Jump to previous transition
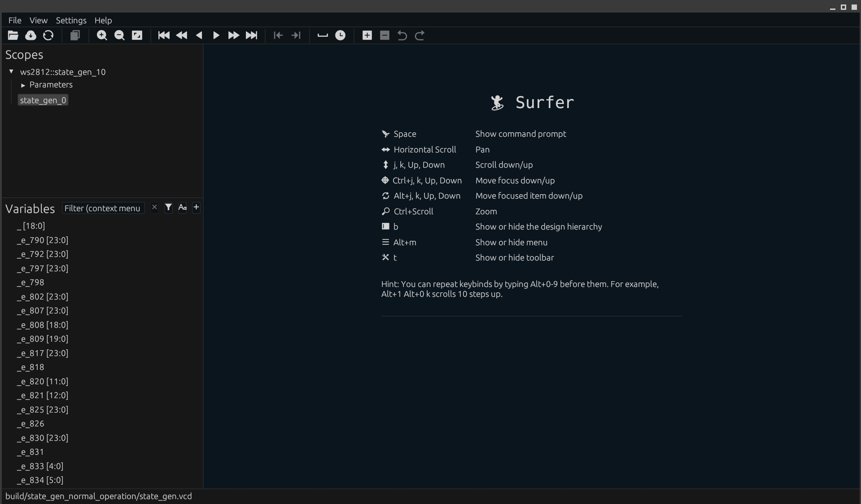Viewport: 861px width, 504px height. point(278,35)
